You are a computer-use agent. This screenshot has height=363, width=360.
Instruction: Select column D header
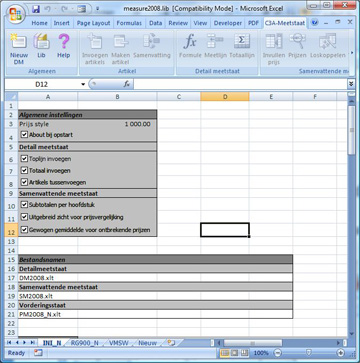[x=225, y=97]
